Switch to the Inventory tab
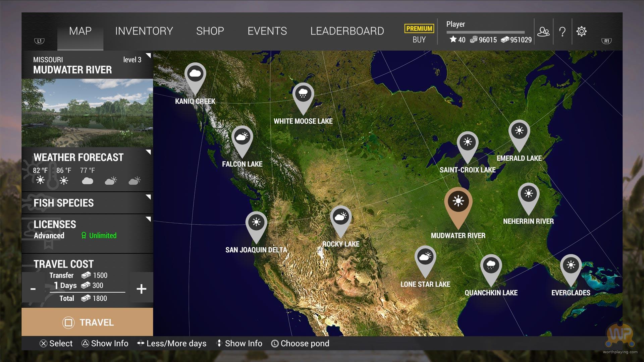This screenshot has width=644, height=362. pyautogui.click(x=144, y=31)
